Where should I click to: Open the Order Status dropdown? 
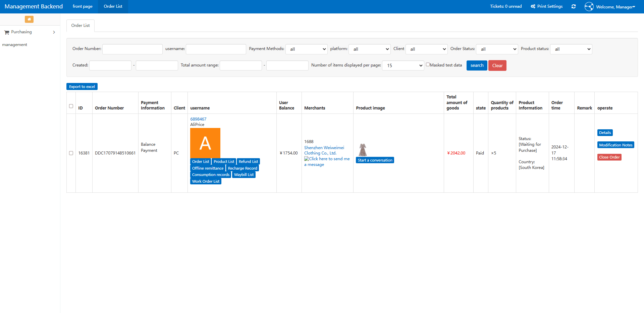tap(497, 49)
